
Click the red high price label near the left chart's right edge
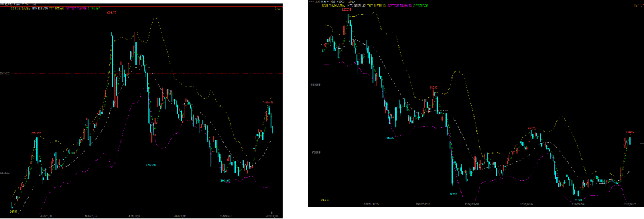[268, 101]
